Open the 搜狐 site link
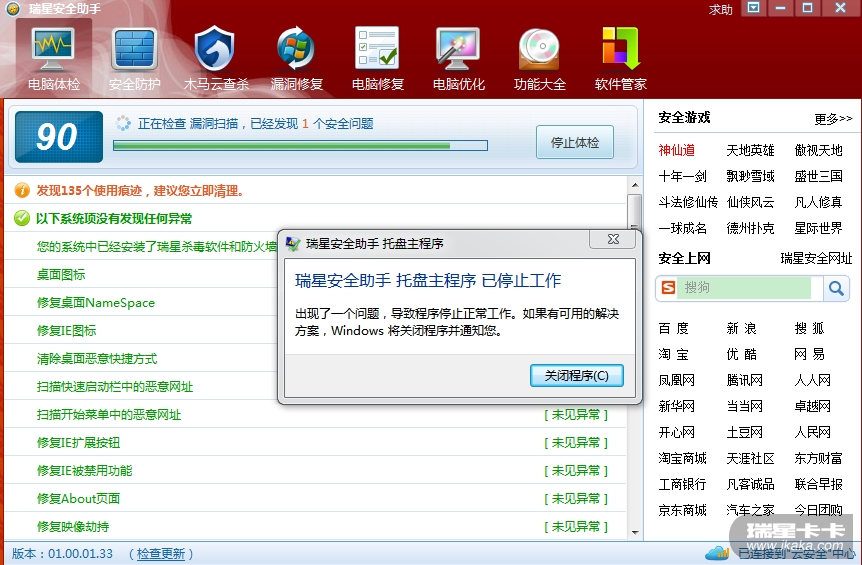The height and width of the screenshot is (565, 862). [x=809, y=328]
